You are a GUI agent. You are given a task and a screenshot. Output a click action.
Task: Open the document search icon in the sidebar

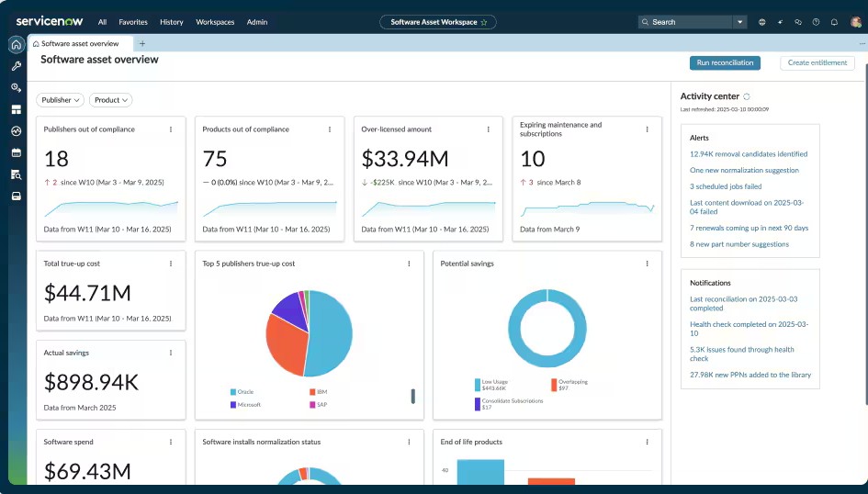point(16,174)
